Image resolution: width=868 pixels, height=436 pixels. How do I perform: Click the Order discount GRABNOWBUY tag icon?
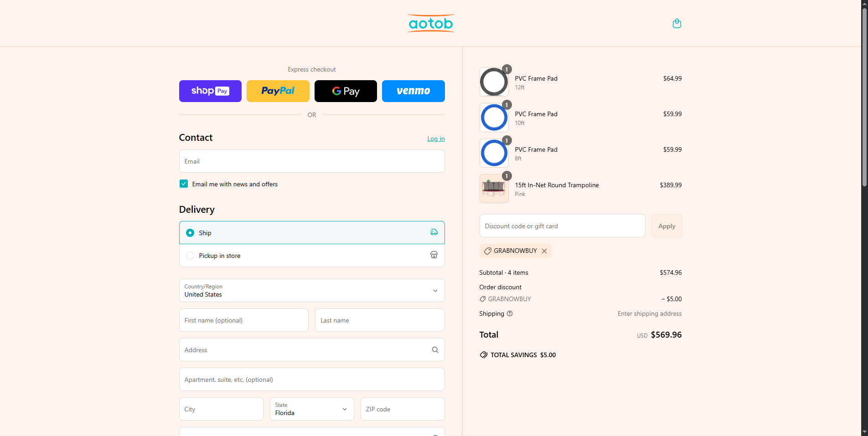(x=483, y=299)
